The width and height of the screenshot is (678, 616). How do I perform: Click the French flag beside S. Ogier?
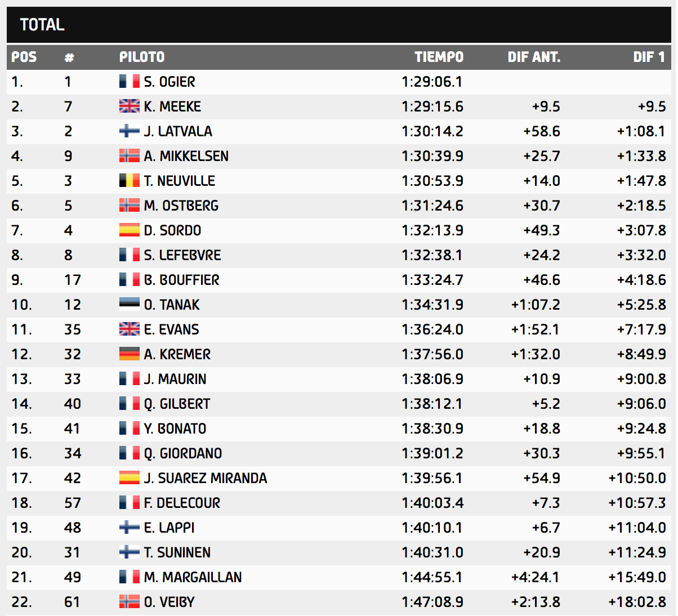pos(129,82)
